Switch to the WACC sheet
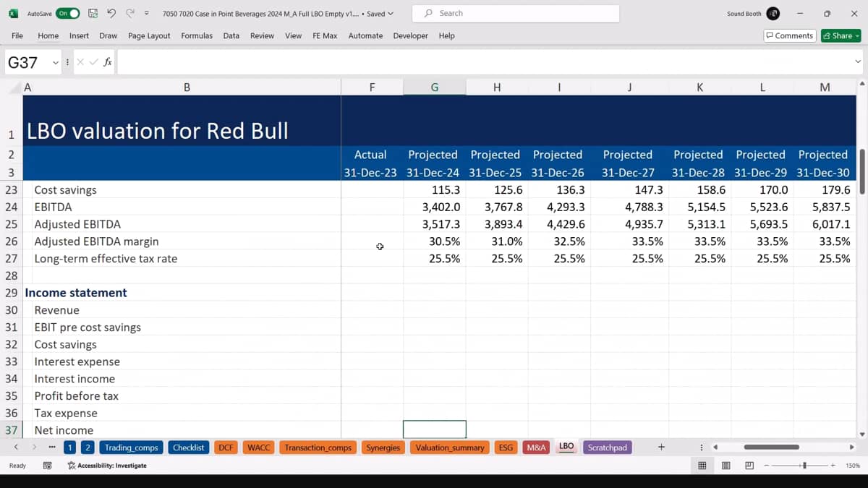Screen dimensions: 868x488 click(x=258, y=448)
